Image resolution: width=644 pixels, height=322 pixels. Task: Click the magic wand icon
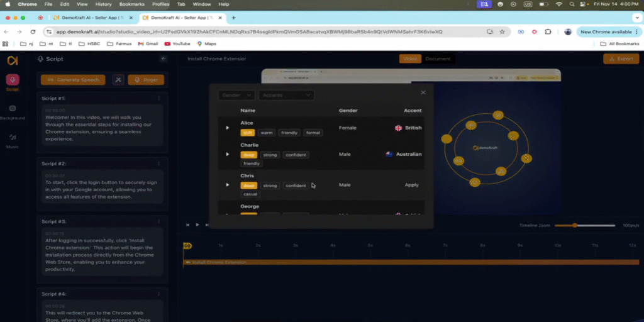118,80
